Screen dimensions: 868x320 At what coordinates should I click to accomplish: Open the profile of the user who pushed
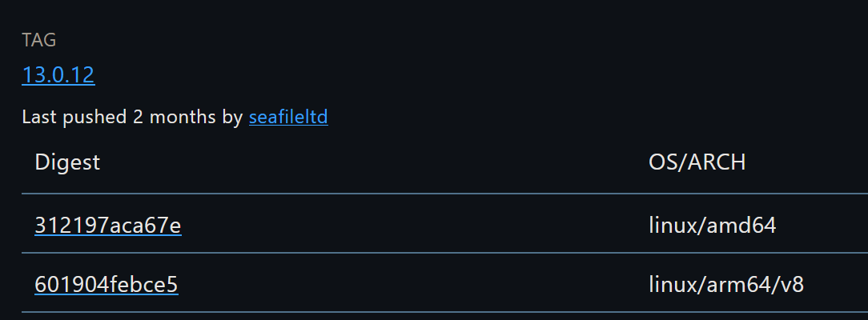tap(288, 118)
